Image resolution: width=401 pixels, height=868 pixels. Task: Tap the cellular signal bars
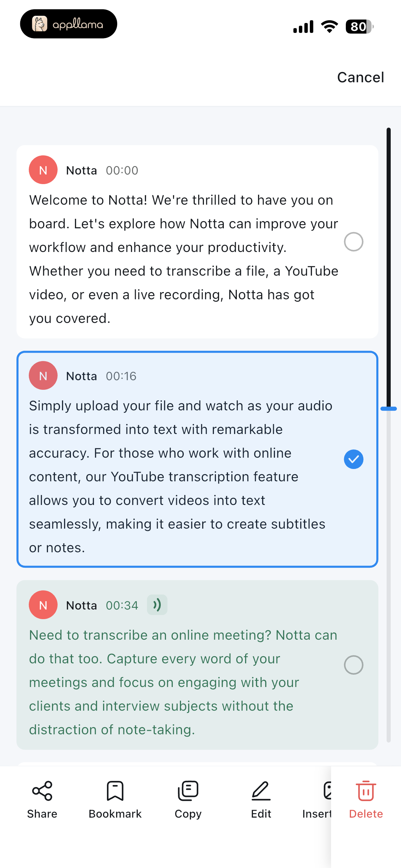coord(303,27)
